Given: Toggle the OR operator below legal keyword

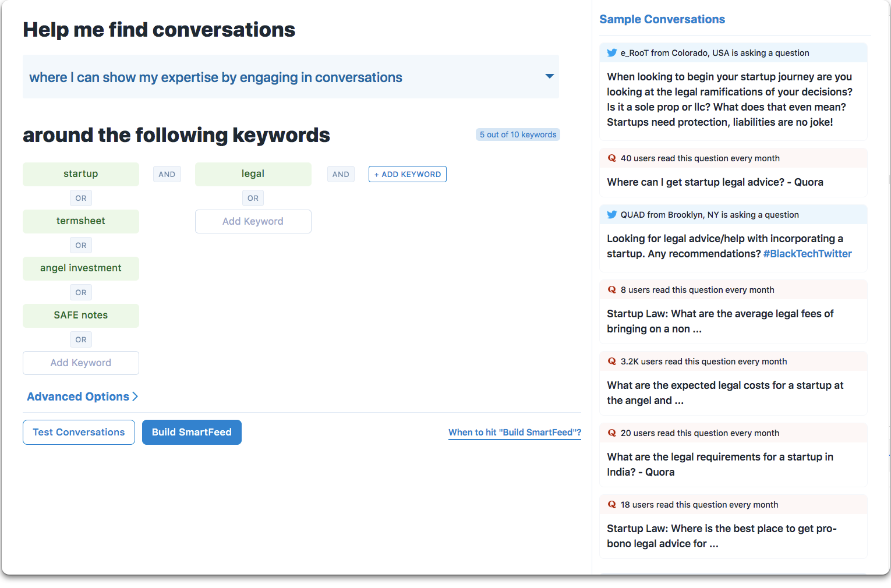Looking at the screenshot, I should point(253,198).
